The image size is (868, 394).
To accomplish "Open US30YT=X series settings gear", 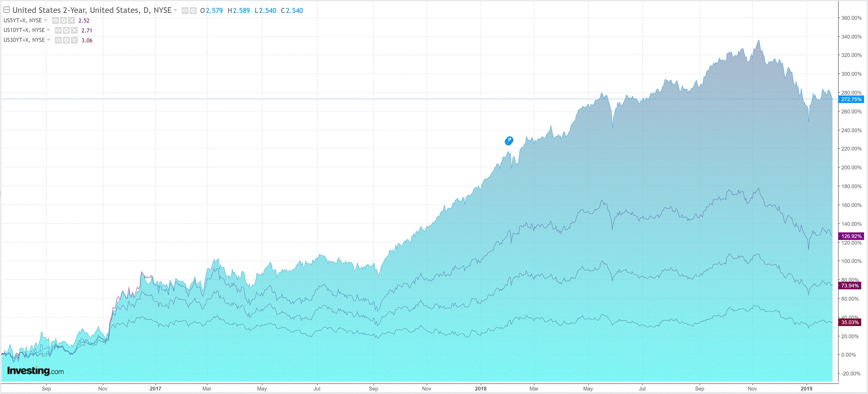I will tap(66, 40).
